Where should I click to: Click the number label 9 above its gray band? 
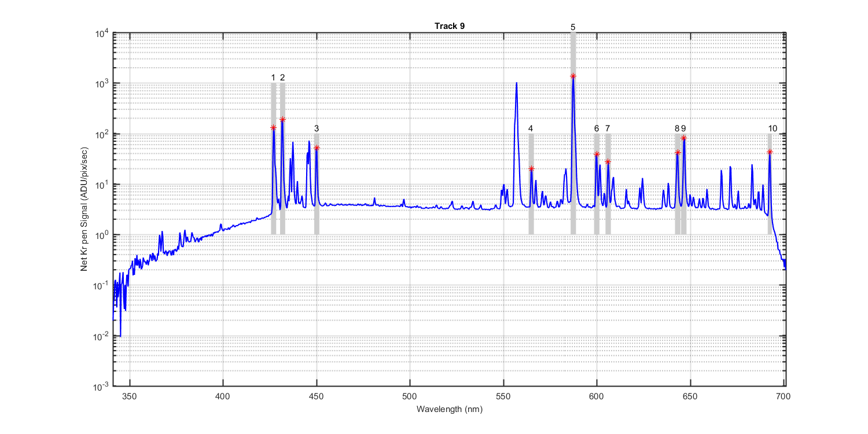pos(683,128)
